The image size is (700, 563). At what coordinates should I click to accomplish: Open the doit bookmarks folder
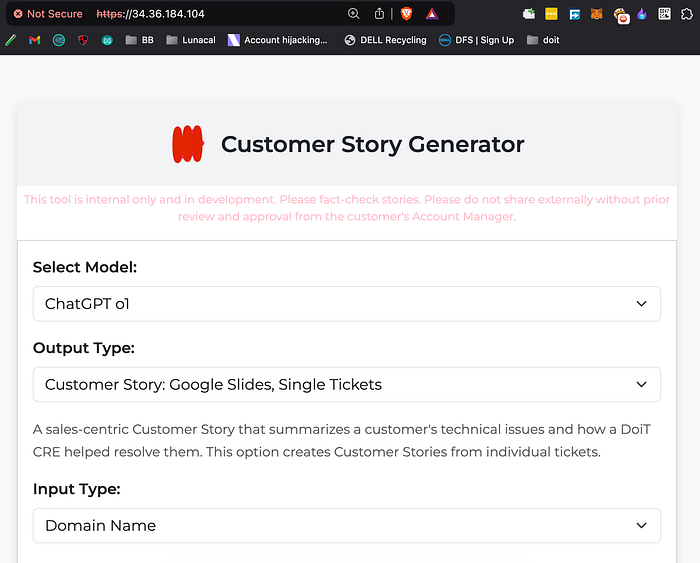coord(543,40)
